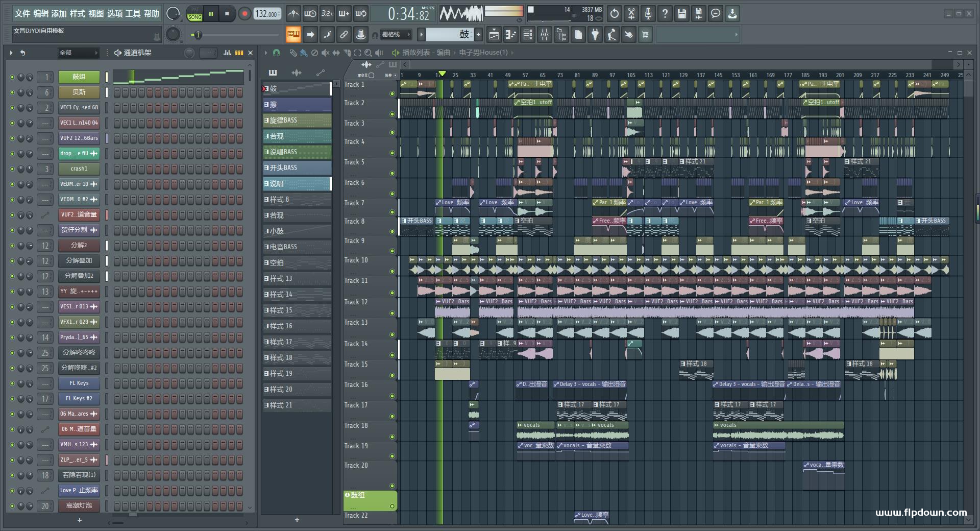Screen dimensions: 980x531
Task: Toggle typing keyboard to piano icon
Action: coord(293,35)
